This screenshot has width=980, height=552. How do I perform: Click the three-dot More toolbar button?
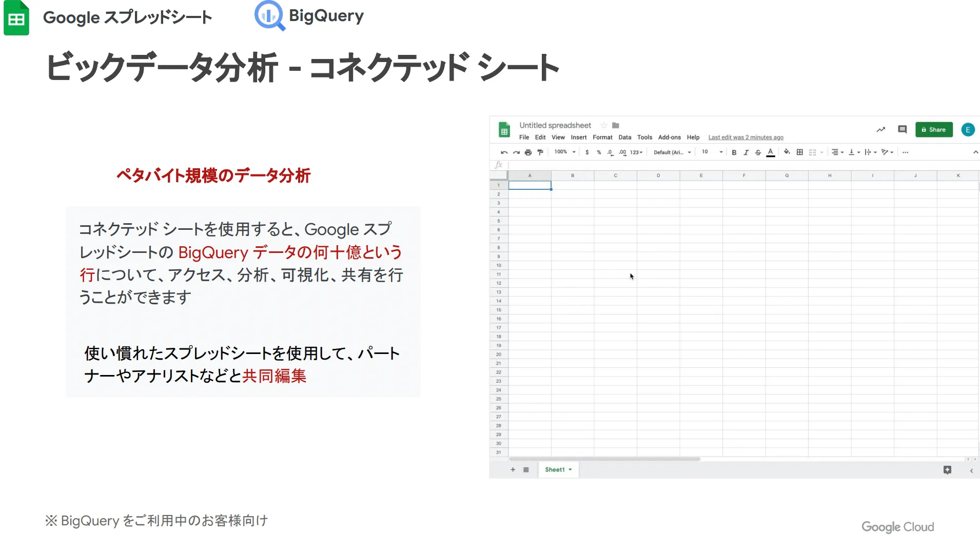(x=906, y=152)
